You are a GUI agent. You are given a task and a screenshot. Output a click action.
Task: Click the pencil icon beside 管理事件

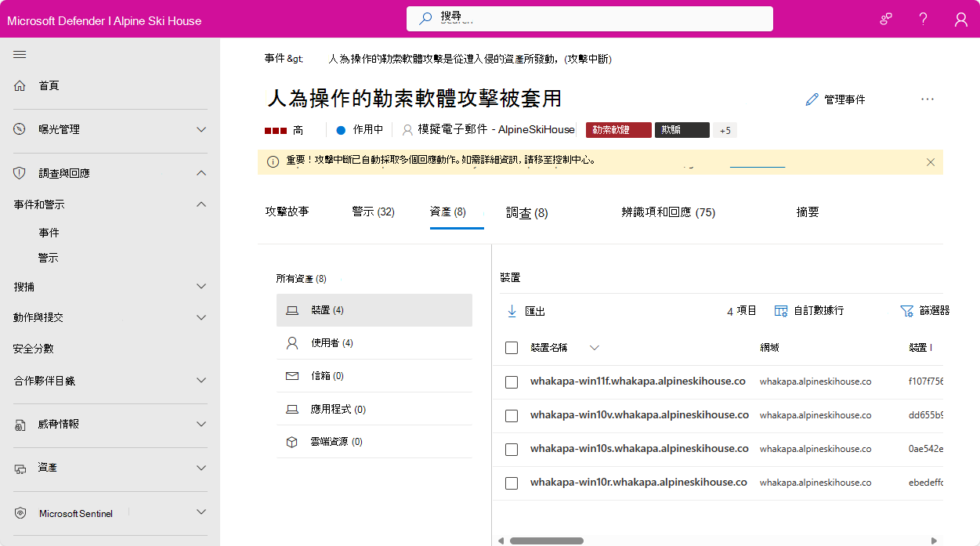pyautogui.click(x=812, y=99)
